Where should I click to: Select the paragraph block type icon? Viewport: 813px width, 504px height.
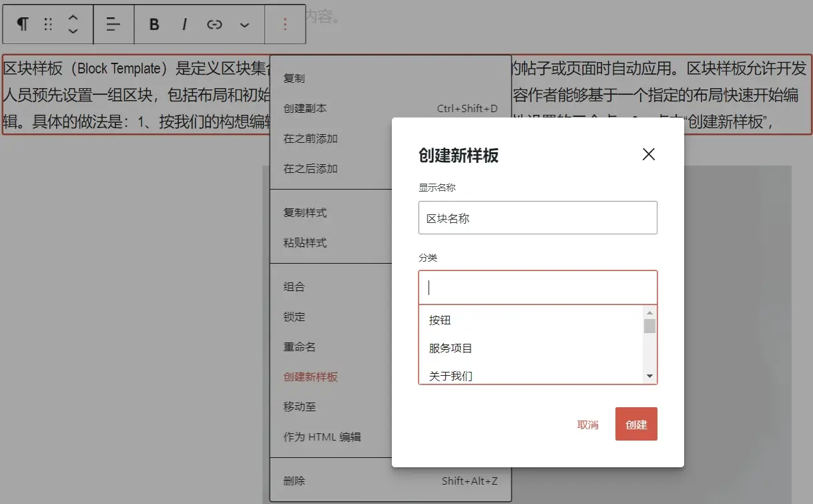tap(22, 24)
